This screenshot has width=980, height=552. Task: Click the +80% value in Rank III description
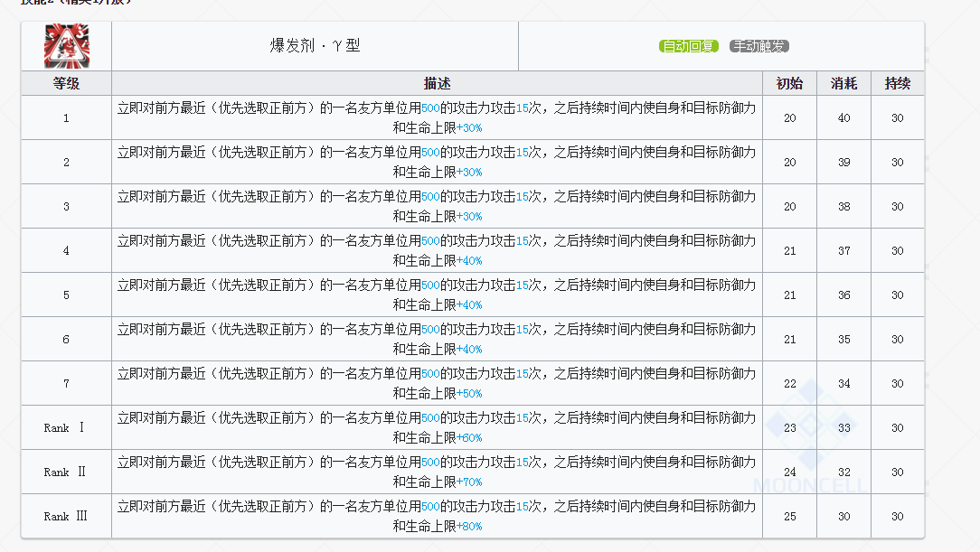click(x=469, y=527)
